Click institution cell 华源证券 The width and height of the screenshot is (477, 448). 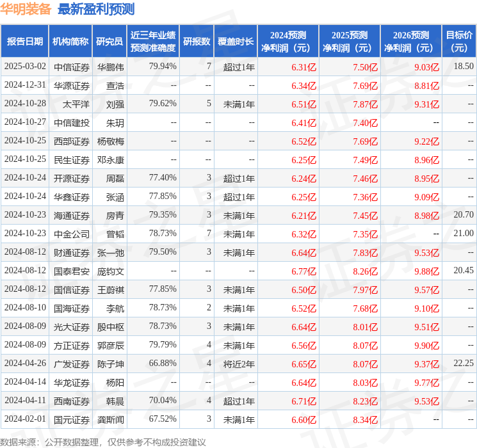pos(72,86)
